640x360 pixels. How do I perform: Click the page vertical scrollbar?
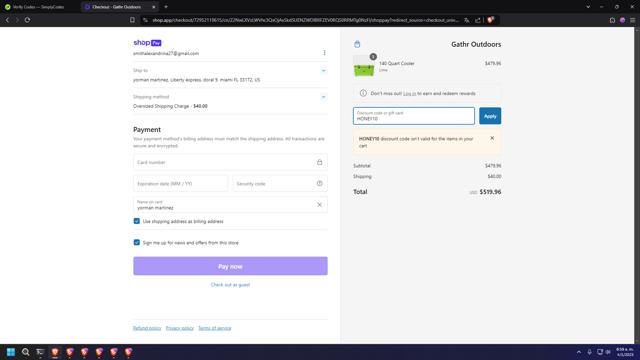637,185
